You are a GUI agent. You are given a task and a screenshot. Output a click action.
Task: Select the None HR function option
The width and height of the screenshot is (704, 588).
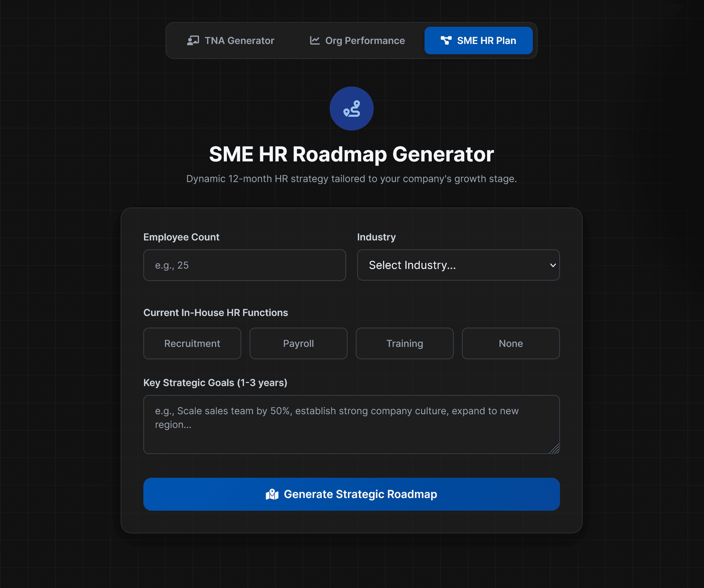tap(511, 343)
